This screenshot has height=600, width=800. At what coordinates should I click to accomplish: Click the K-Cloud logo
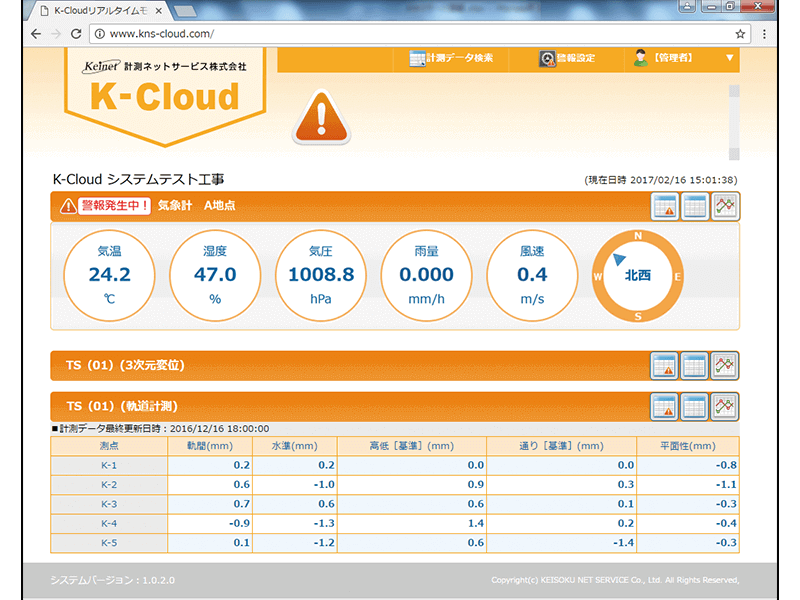(x=165, y=95)
